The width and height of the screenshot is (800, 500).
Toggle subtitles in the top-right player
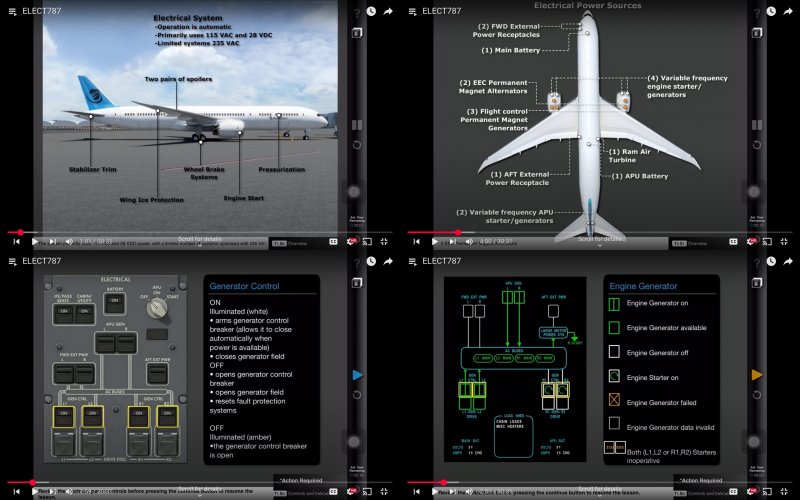coord(733,241)
